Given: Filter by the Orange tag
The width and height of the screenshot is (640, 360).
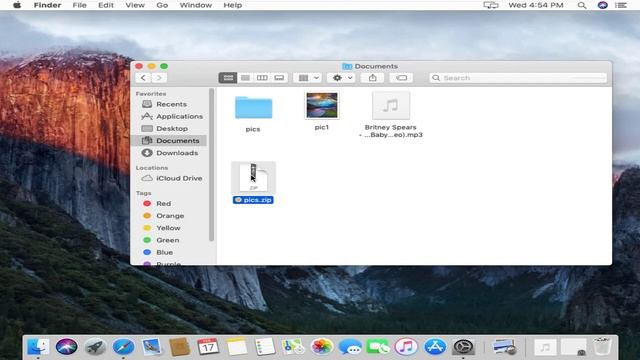Looking at the screenshot, I should pos(169,216).
